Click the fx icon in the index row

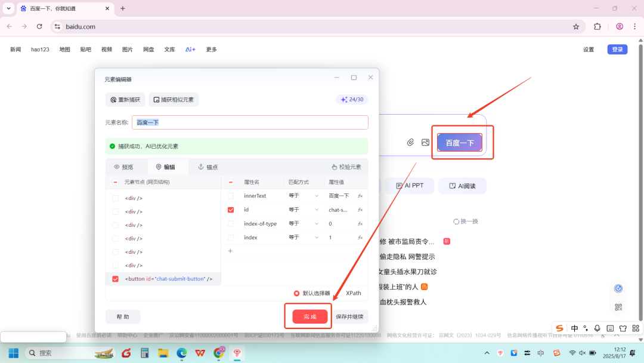tap(360, 238)
